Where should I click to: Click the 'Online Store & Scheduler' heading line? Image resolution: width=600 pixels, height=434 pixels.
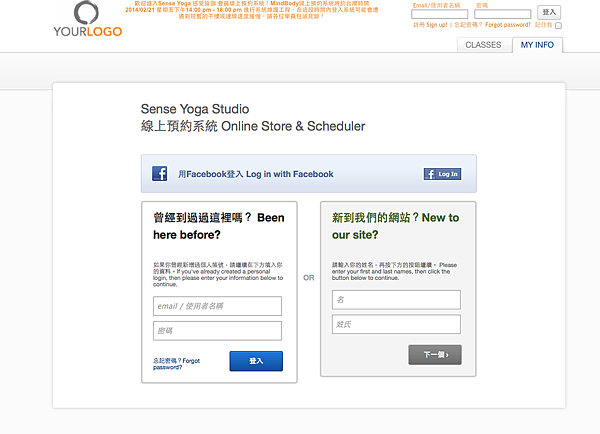pos(253,126)
